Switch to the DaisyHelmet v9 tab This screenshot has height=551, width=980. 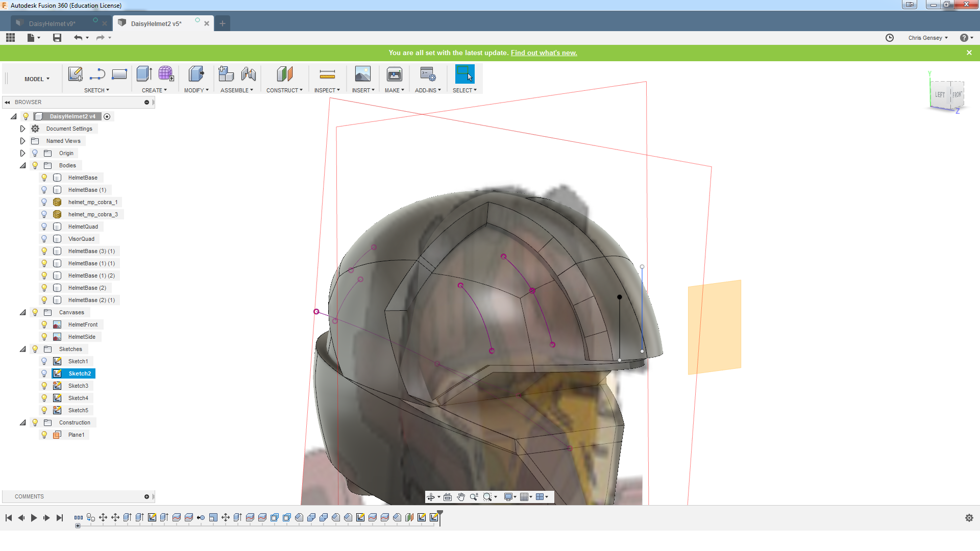point(52,23)
